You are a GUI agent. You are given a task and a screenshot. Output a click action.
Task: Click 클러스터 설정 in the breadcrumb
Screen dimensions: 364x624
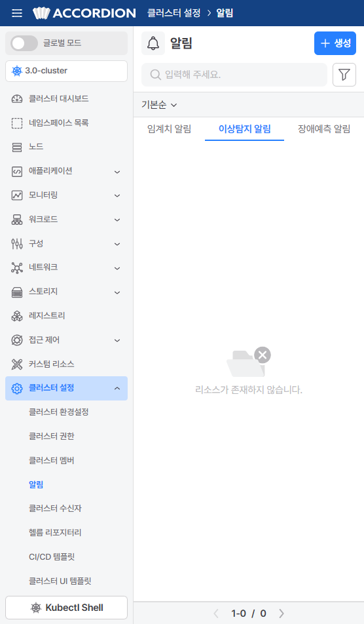pyautogui.click(x=173, y=13)
